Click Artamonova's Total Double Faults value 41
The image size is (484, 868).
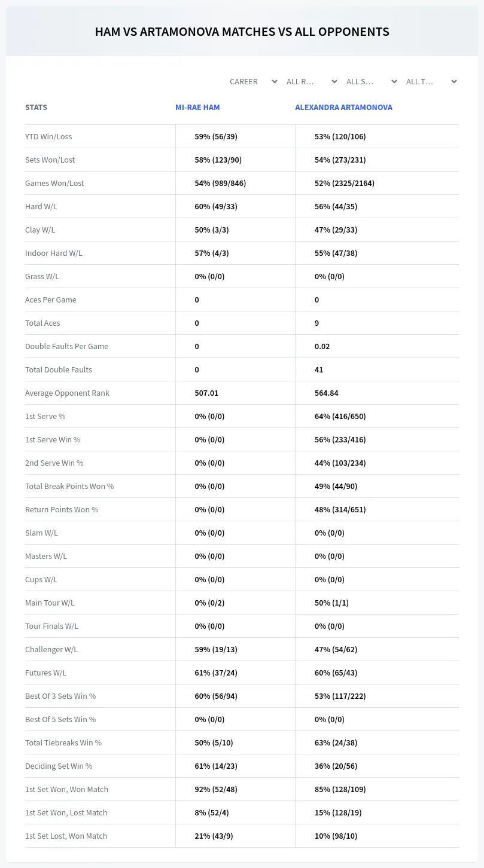click(x=319, y=369)
